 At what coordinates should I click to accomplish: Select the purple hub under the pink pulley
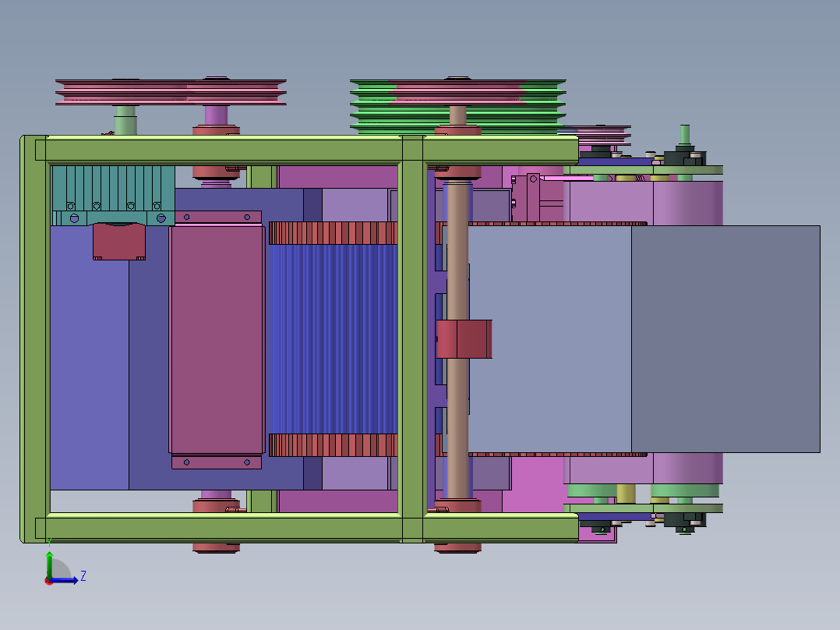pos(216,115)
